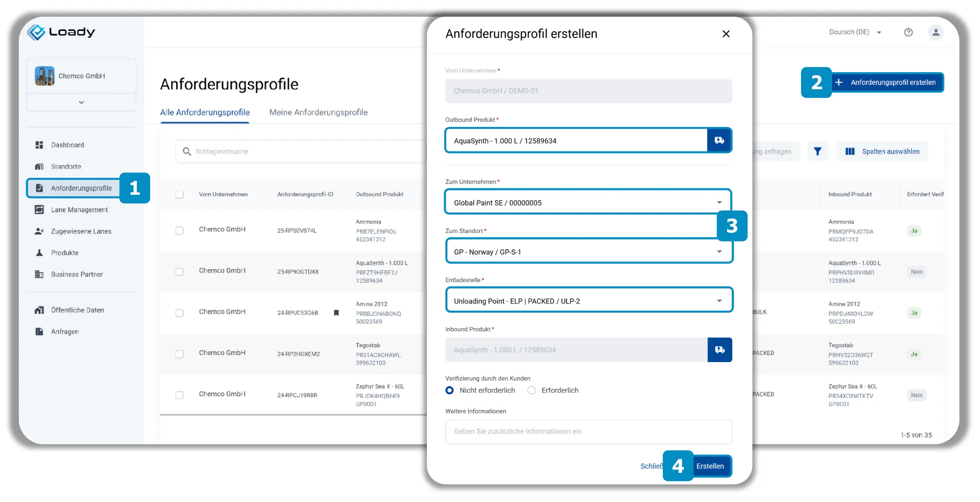Click the help question mark icon
The image size is (980, 502).
tap(908, 32)
